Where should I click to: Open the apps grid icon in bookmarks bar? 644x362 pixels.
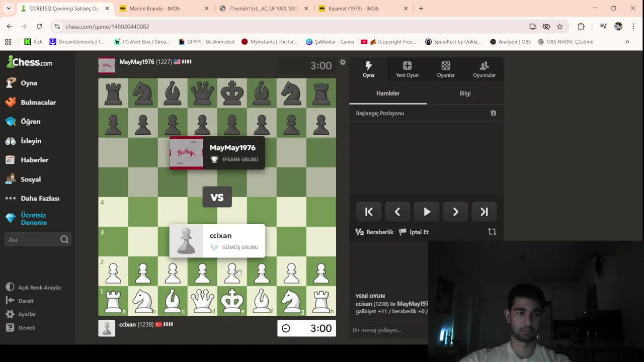8,42
